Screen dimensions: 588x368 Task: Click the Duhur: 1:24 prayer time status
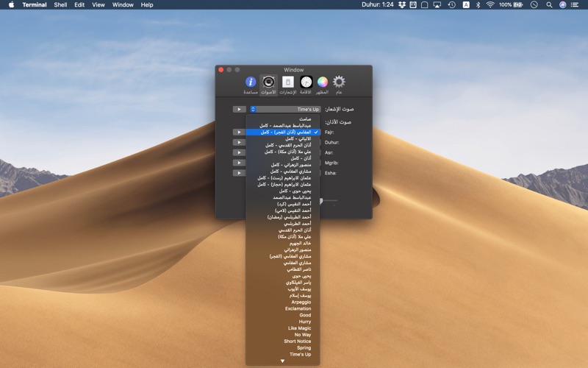coord(378,5)
